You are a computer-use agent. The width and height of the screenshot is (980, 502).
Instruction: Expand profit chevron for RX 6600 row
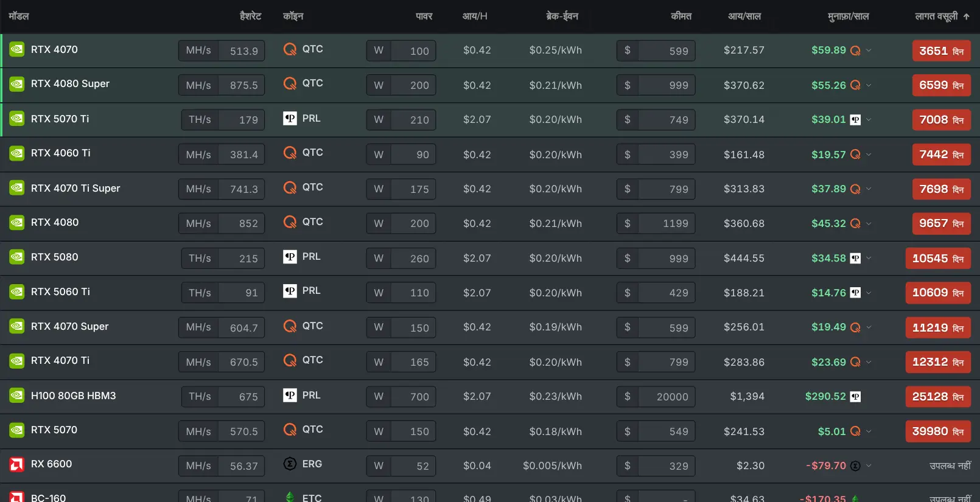869,465
